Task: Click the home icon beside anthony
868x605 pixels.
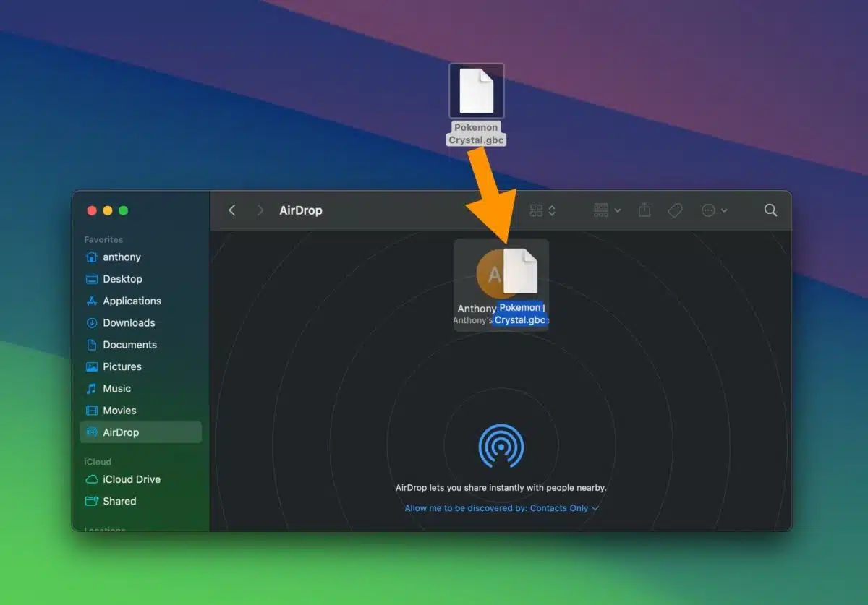Action: pyautogui.click(x=91, y=257)
